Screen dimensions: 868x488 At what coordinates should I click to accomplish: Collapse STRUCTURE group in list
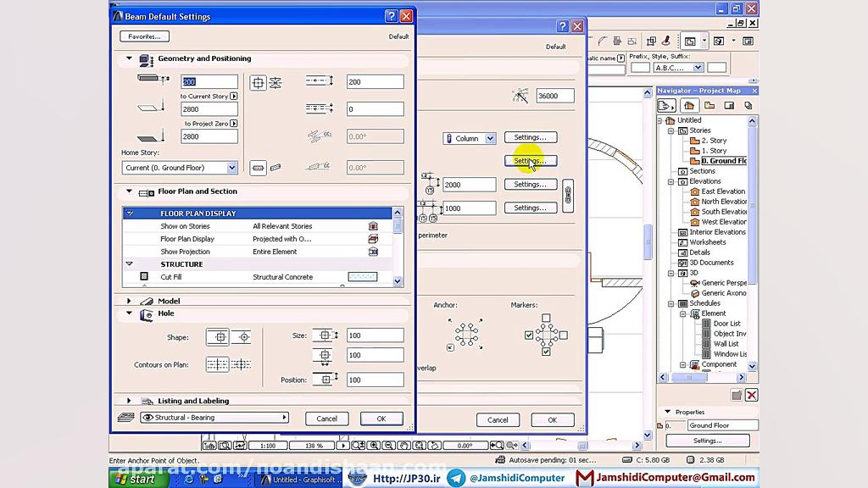click(130, 264)
